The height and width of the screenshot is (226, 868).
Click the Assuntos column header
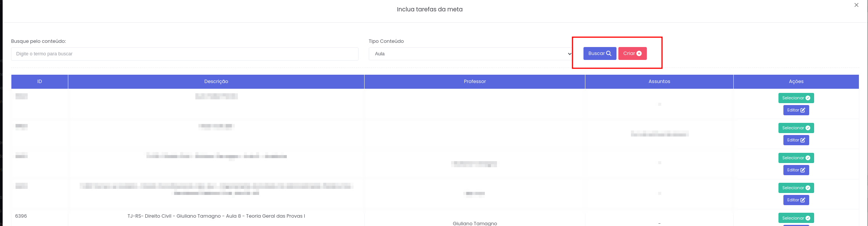click(659, 82)
